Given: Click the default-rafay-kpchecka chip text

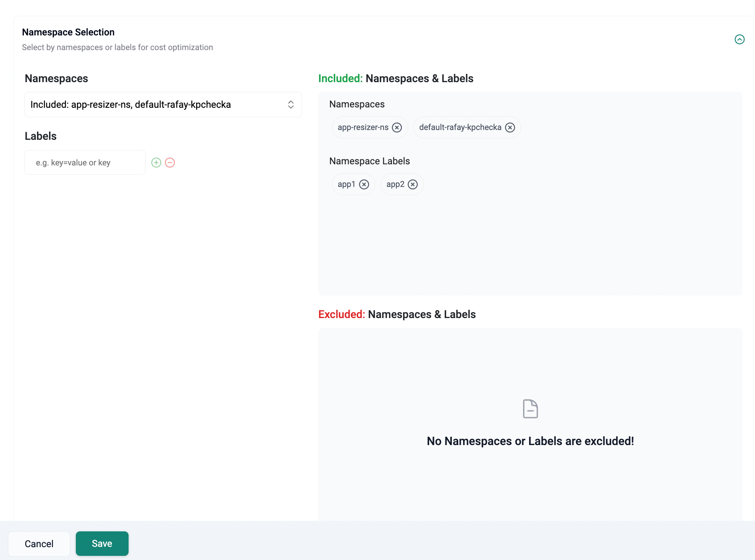Looking at the screenshot, I should click(460, 127).
